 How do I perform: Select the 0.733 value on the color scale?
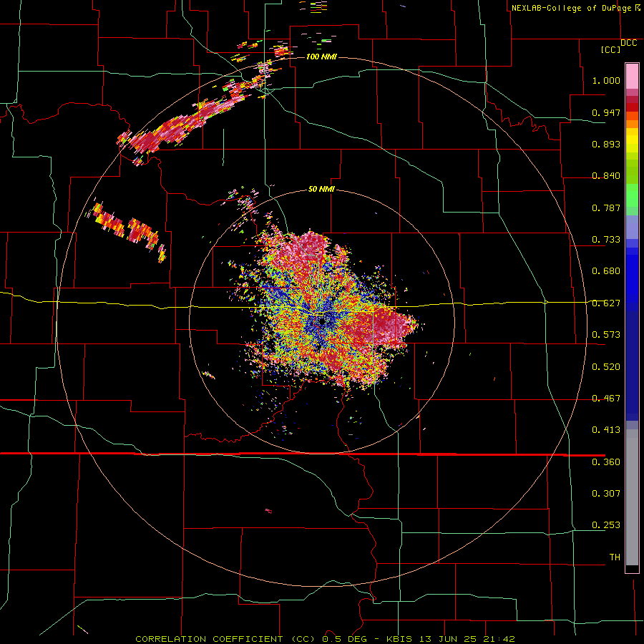[606, 240]
